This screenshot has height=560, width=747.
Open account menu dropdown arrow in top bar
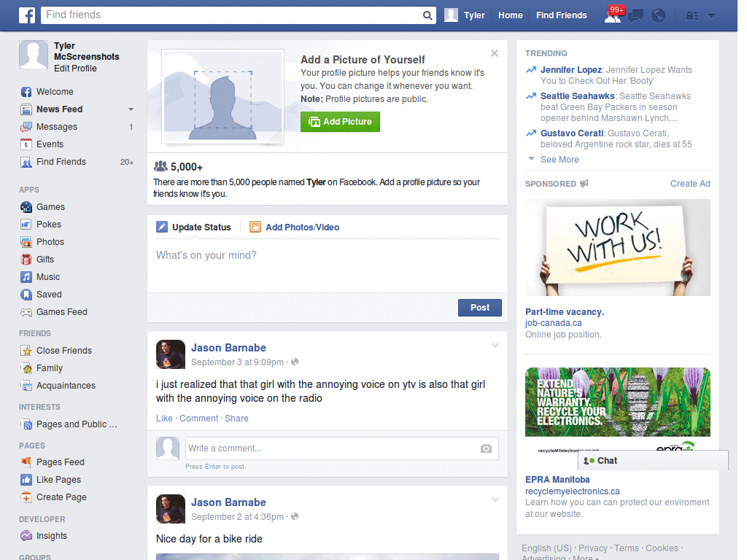tap(711, 16)
